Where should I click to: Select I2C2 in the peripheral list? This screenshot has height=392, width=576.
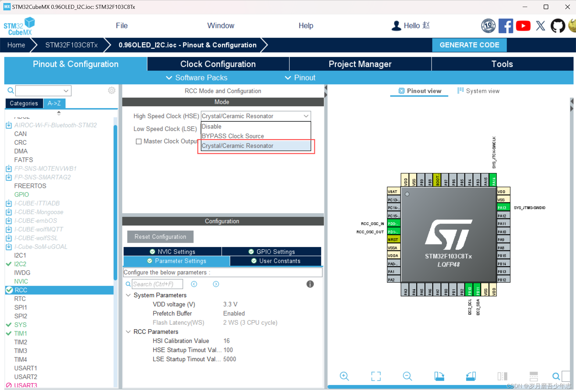click(x=20, y=264)
